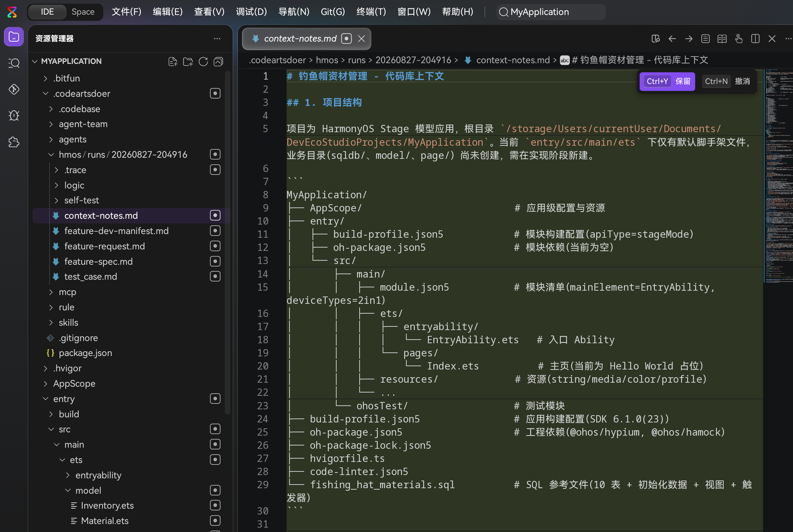793x532 pixels.
Task: Click .codeartsdoer in the breadcrumb
Action: (x=277, y=60)
